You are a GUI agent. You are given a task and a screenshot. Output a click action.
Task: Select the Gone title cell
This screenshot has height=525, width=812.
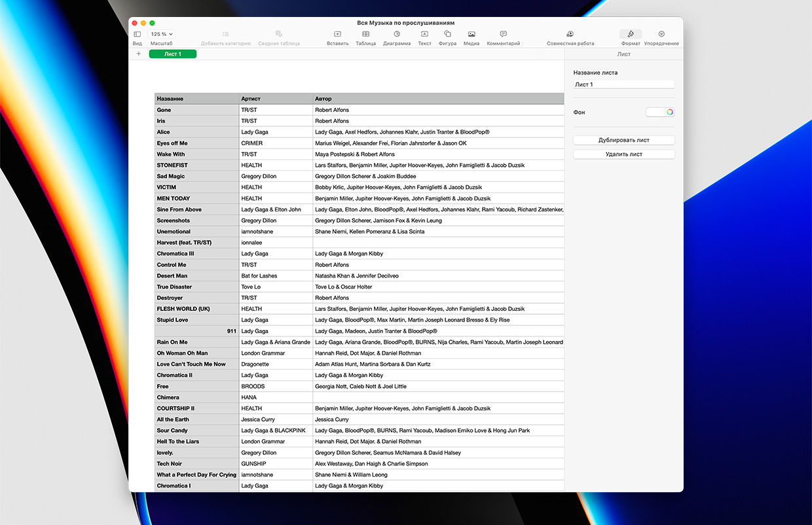196,110
